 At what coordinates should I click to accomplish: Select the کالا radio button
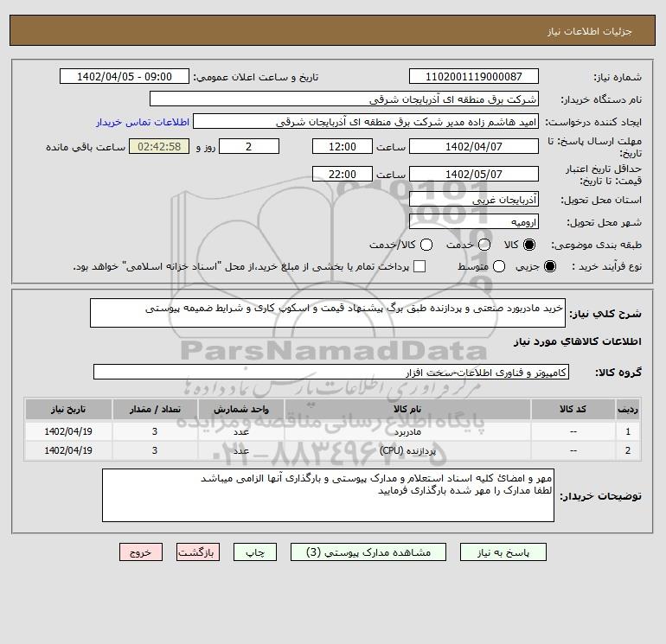click(x=529, y=245)
